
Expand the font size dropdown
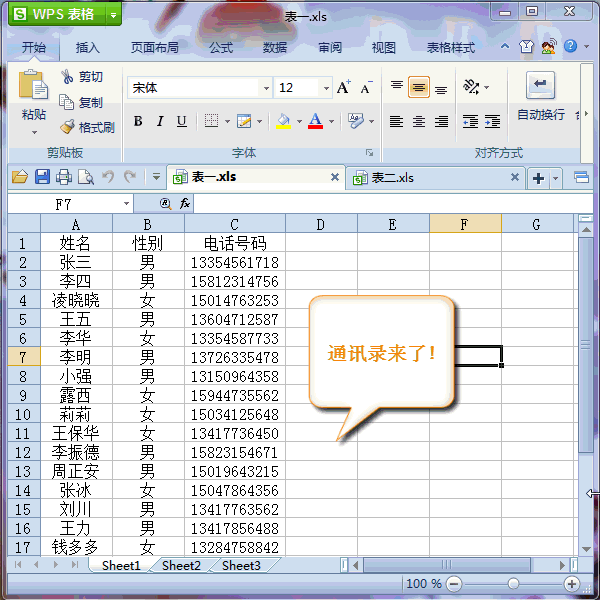(325, 88)
